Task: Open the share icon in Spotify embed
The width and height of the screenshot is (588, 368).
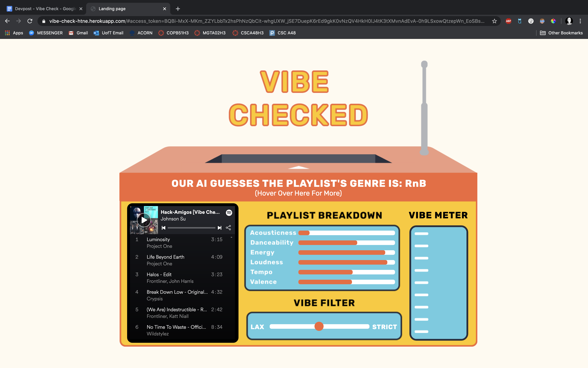Action: pyautogui.click(x=228, y=228)
